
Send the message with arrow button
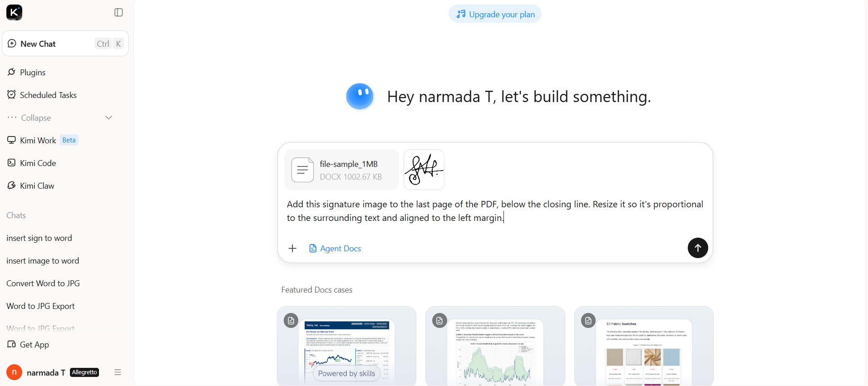(x=698, y=248)
